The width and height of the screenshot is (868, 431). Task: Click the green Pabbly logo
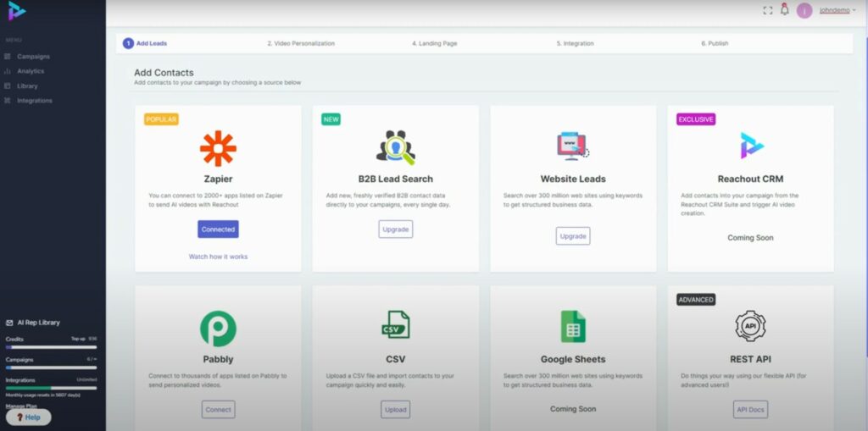tap(218, 329)
